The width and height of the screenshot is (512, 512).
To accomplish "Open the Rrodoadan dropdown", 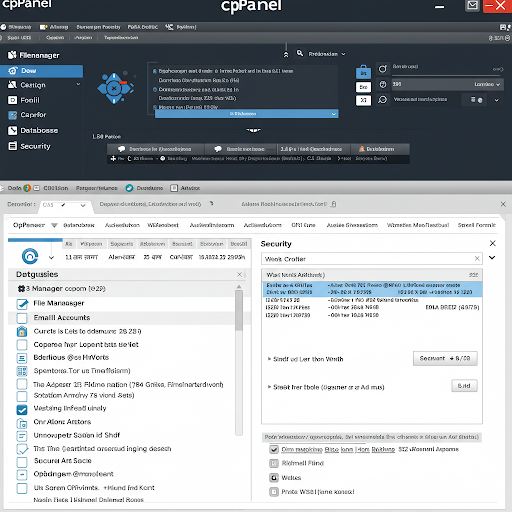I will coord(327,54).
